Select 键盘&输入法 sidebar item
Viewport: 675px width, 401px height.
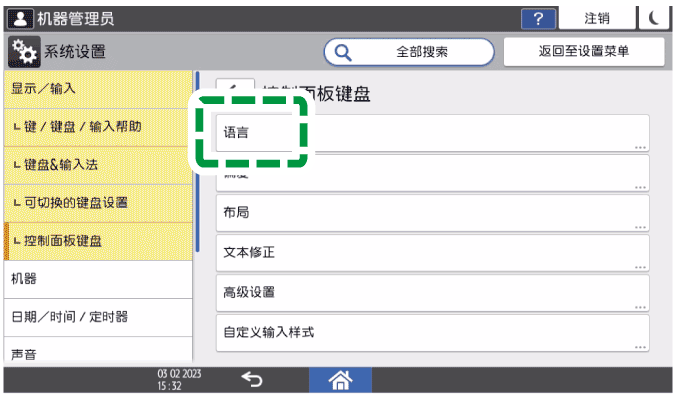[x=98, y=165]
